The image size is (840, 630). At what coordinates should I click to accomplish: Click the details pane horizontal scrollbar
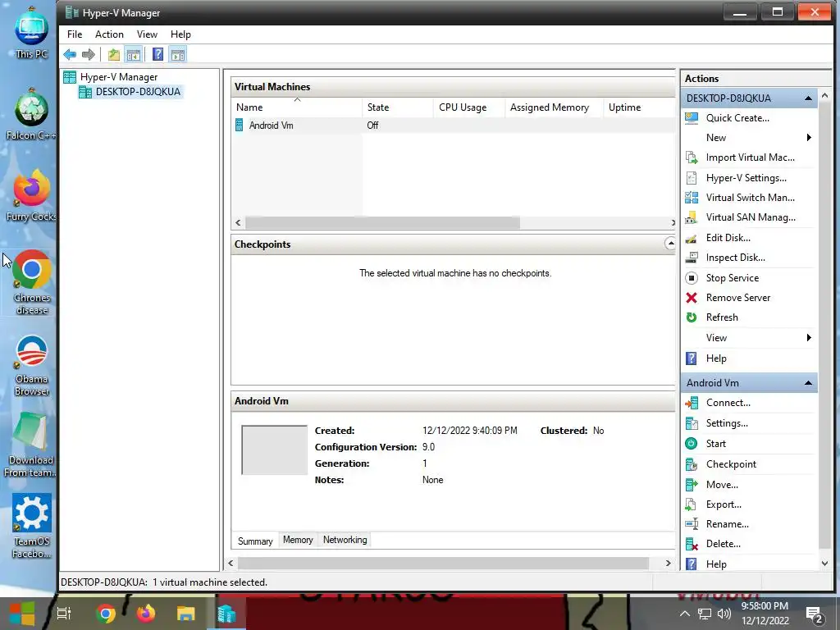pyautogui.click(x=443, y=563)
